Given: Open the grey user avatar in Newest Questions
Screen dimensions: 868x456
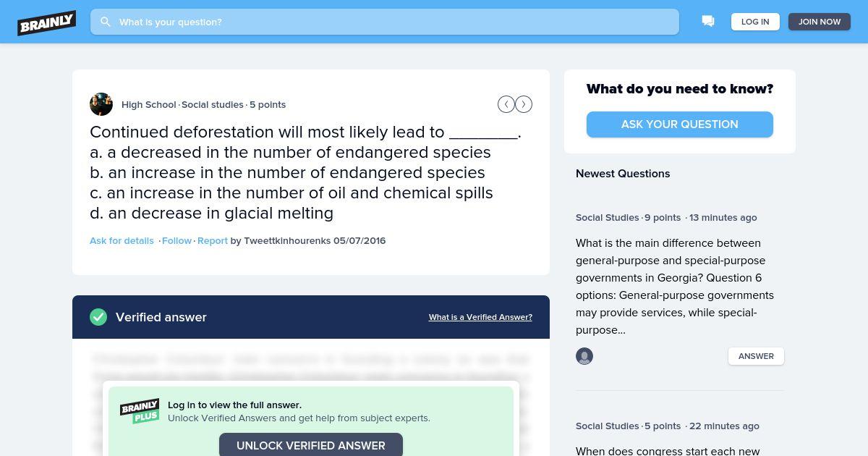Looking at the screenshot, I should (x=584, y=356).
